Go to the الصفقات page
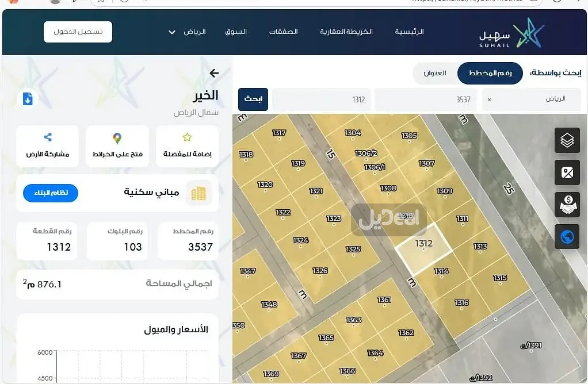588x384 pixels. [283, 32]
